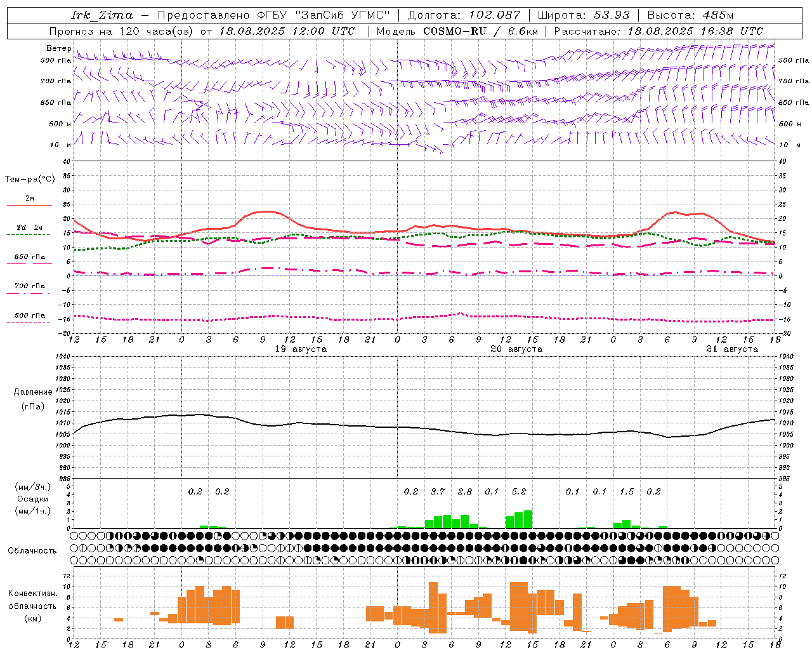Screen dimensions: 812x650
Task: Click the "(мм/1ч.)" precipitation unit label
Action: click(32, 511)
